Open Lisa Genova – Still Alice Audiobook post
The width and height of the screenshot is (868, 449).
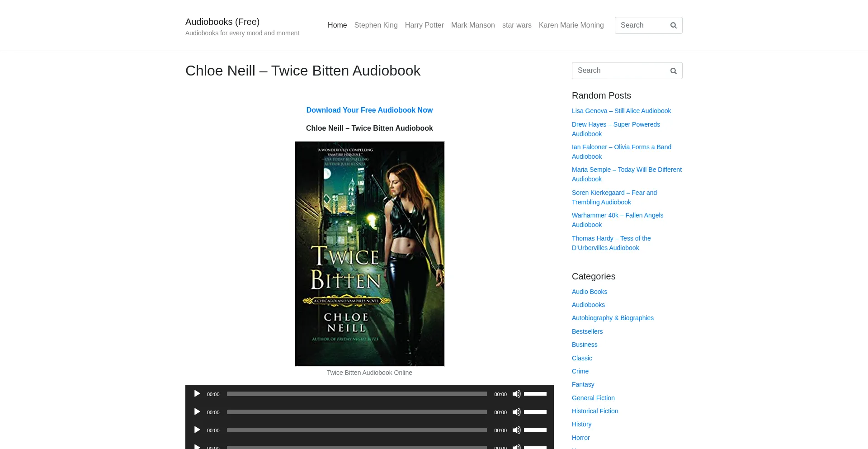(x=621, y=111)
